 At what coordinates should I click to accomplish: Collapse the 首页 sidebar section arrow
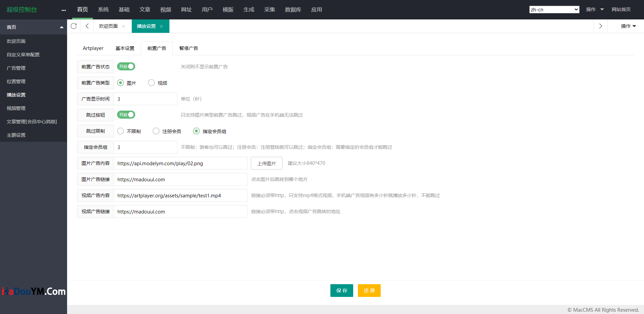tap(61, 27)
